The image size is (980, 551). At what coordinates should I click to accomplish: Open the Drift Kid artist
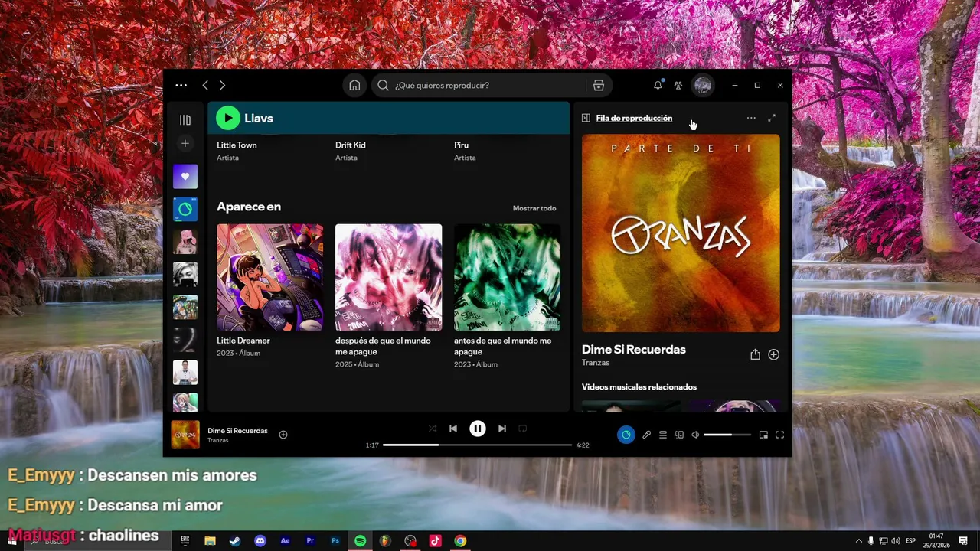tap(351, 145)
